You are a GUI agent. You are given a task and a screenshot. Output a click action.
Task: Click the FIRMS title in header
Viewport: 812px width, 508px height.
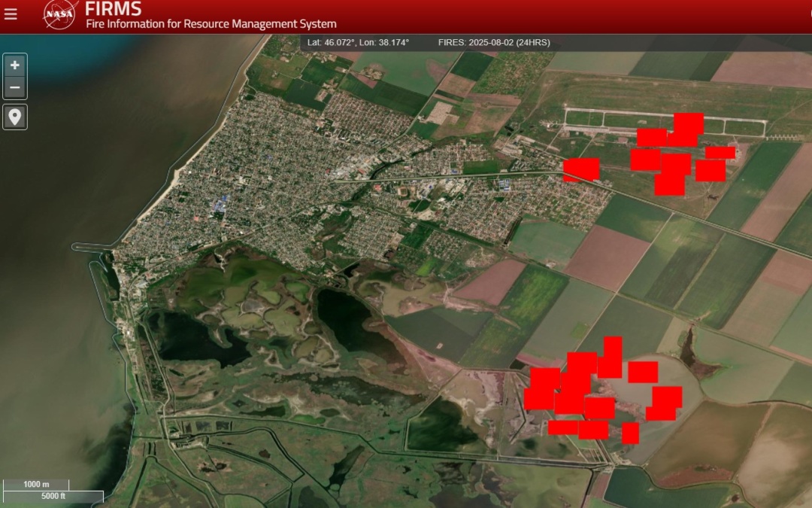113,10
